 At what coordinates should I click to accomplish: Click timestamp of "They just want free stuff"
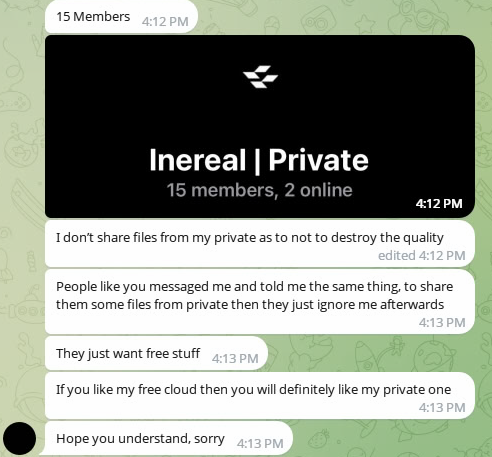[x=235, y=359]
